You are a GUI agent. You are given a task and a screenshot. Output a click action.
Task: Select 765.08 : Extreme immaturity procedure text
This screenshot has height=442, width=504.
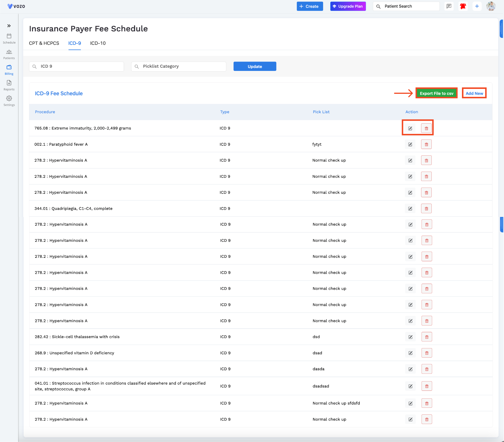point(82,128)
